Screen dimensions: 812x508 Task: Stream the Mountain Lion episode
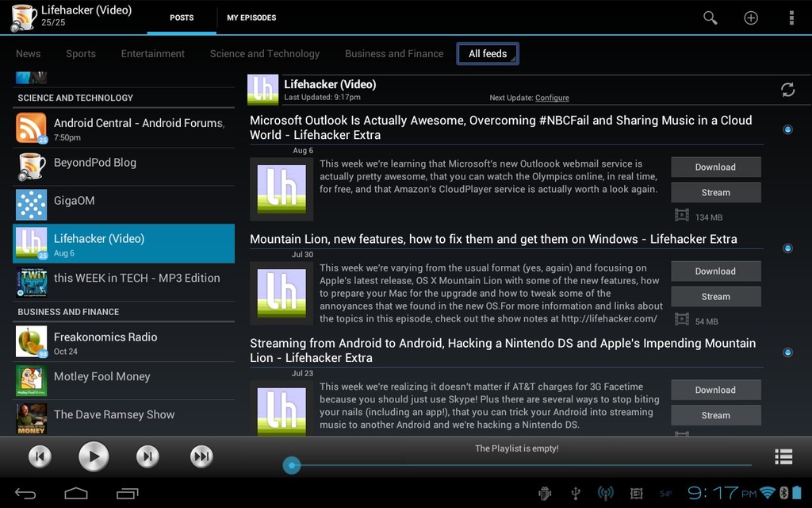pos(716,297)
